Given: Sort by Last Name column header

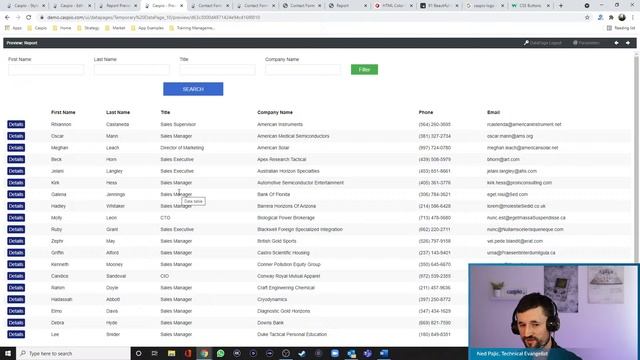Looking at the screenshot, I should pos(118,112).
